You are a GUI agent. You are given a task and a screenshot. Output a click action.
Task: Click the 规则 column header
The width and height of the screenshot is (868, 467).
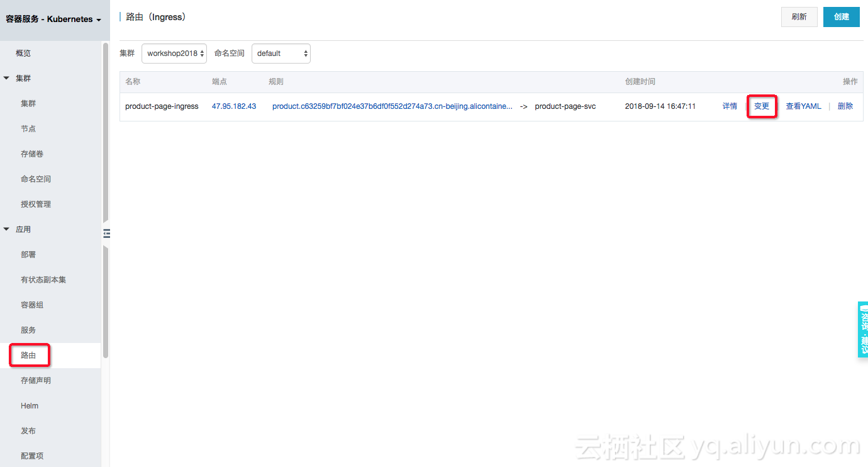point(276,82)
